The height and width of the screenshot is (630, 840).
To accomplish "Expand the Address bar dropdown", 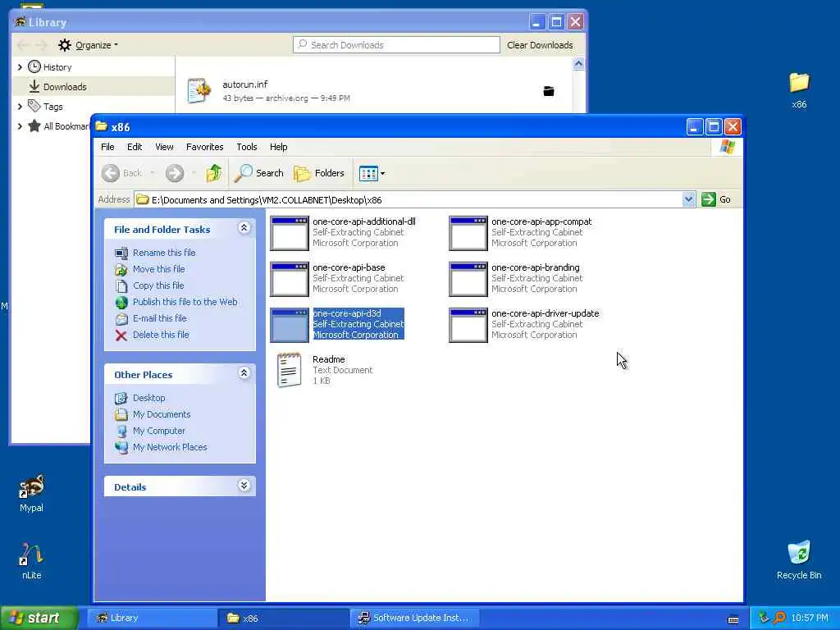I will [x=688, y=200].
